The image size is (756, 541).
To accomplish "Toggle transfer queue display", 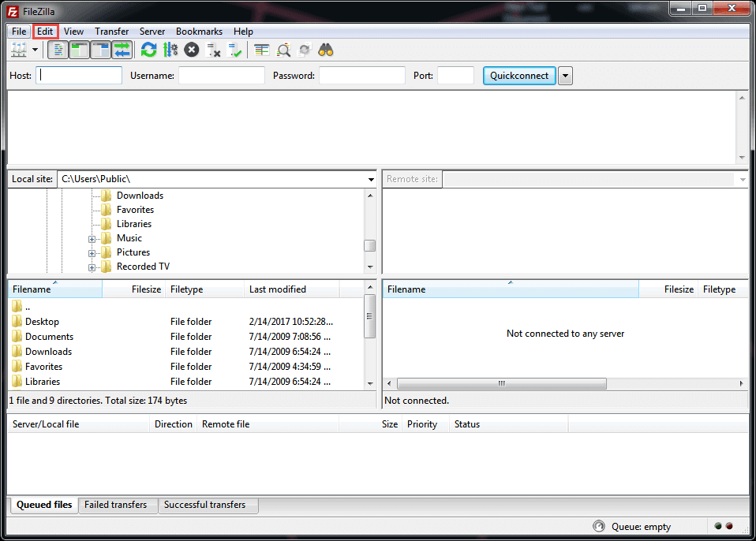I will coord(122,50).
